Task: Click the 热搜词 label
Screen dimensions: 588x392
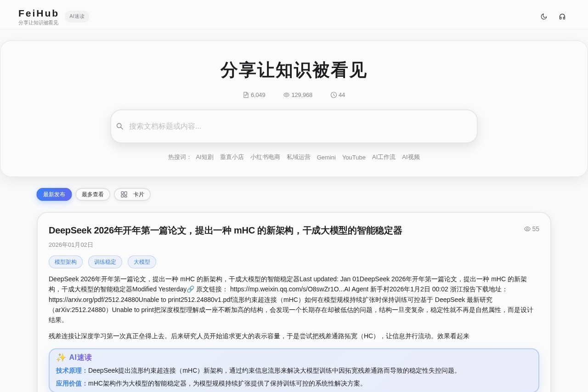Action: click(180, 157)
